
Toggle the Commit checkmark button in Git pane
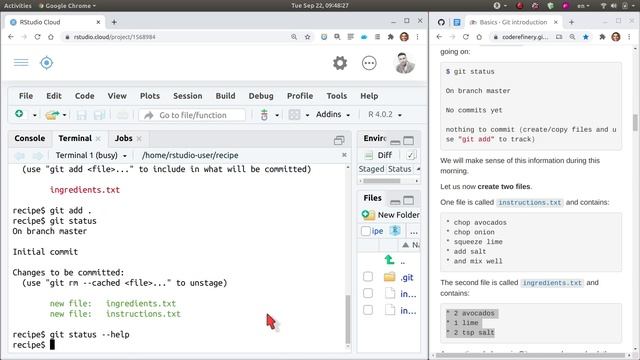(x=411, y=156)
